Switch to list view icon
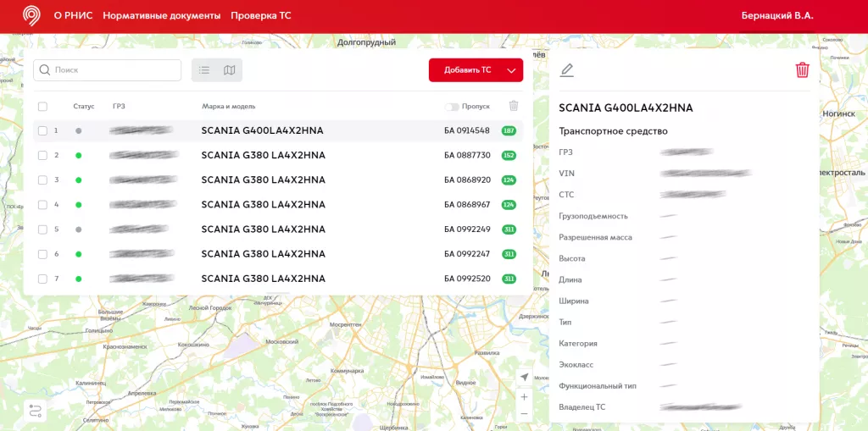 point(204,70)
